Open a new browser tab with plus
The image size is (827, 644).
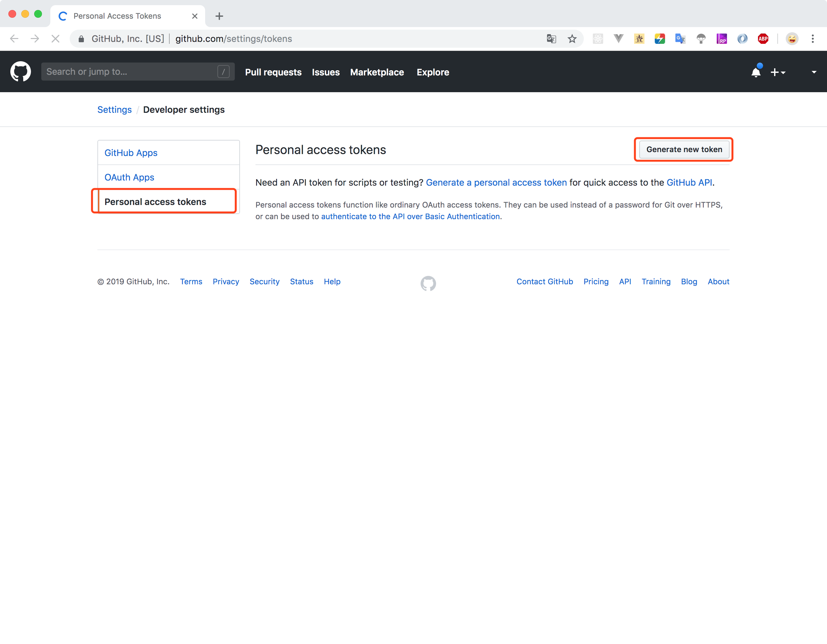pos(219,16)
